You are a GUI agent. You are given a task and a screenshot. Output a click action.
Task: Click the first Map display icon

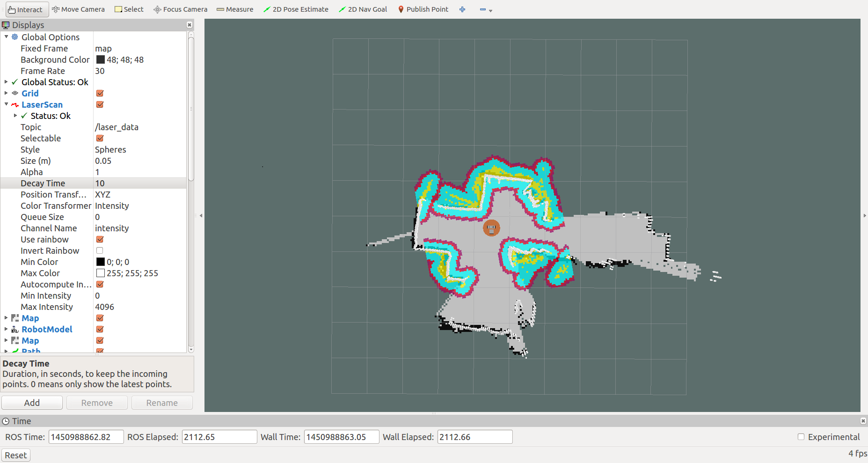coord(15,318)
